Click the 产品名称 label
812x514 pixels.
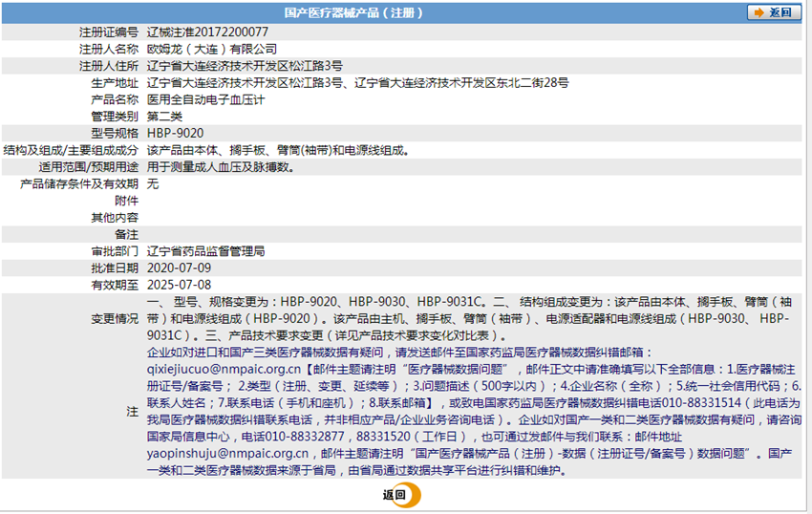click(115, 99)
